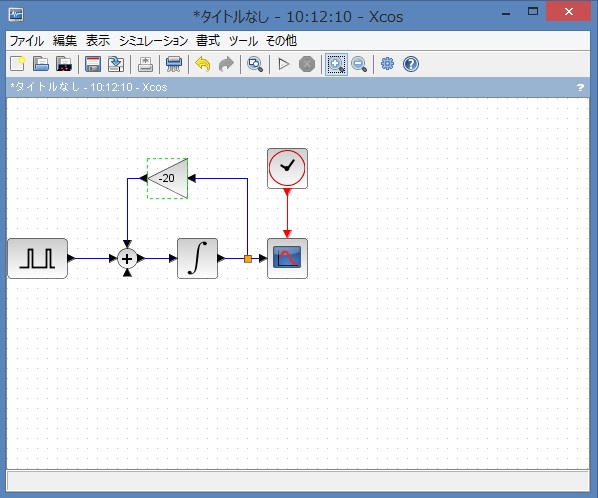Open a file with the folder icon

(40, 64)
